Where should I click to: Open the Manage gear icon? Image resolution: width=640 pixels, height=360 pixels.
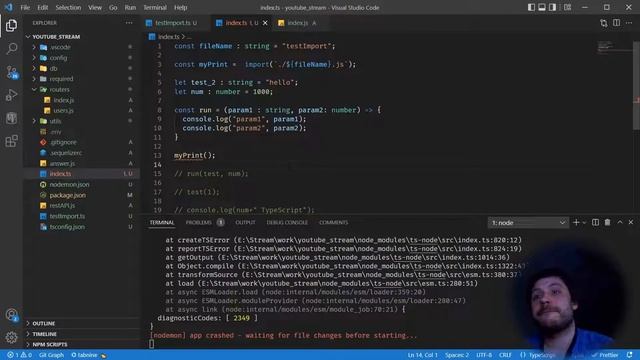11,337
